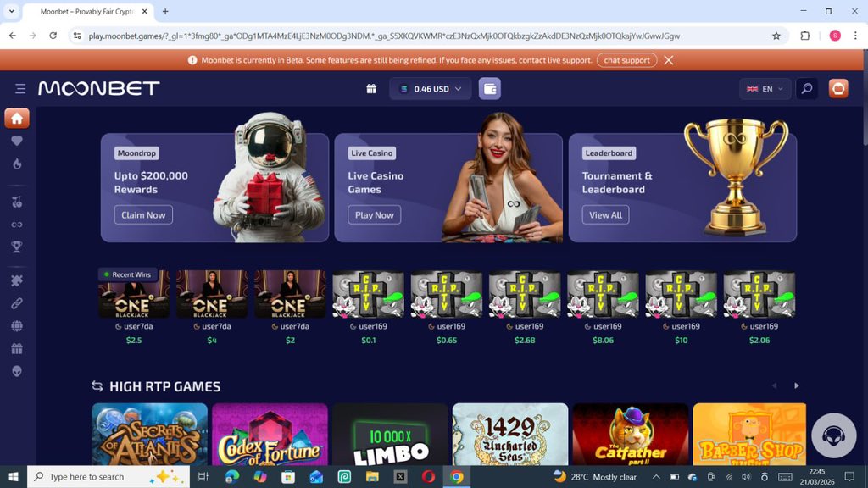
Task: Click the chain link referral icon
Action: 18,302
